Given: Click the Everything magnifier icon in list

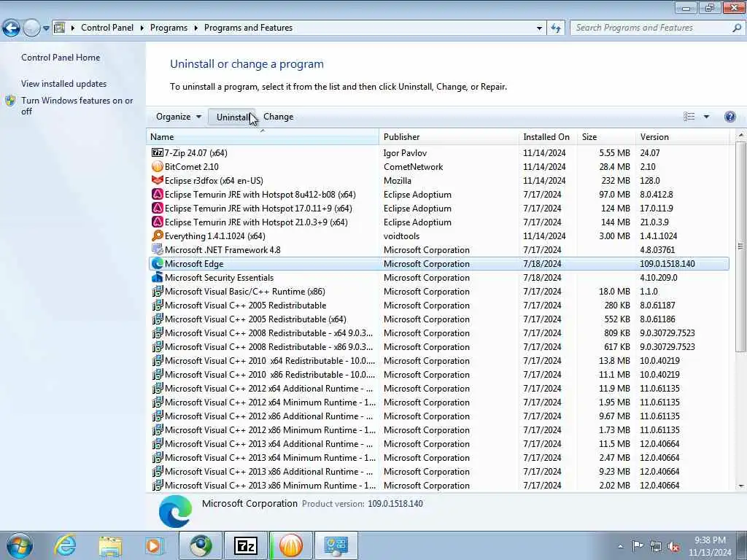Looking at the screenshot, I should tap(158, 236).
